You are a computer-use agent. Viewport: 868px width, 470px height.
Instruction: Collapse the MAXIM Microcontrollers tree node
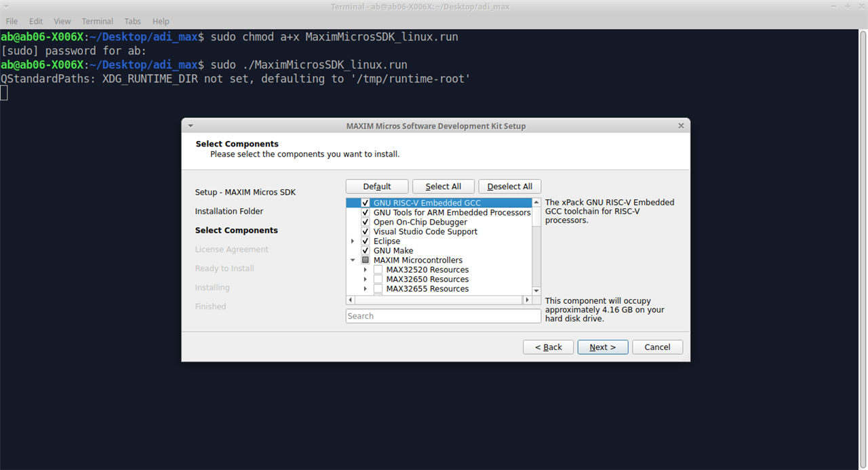click(353, 260)
